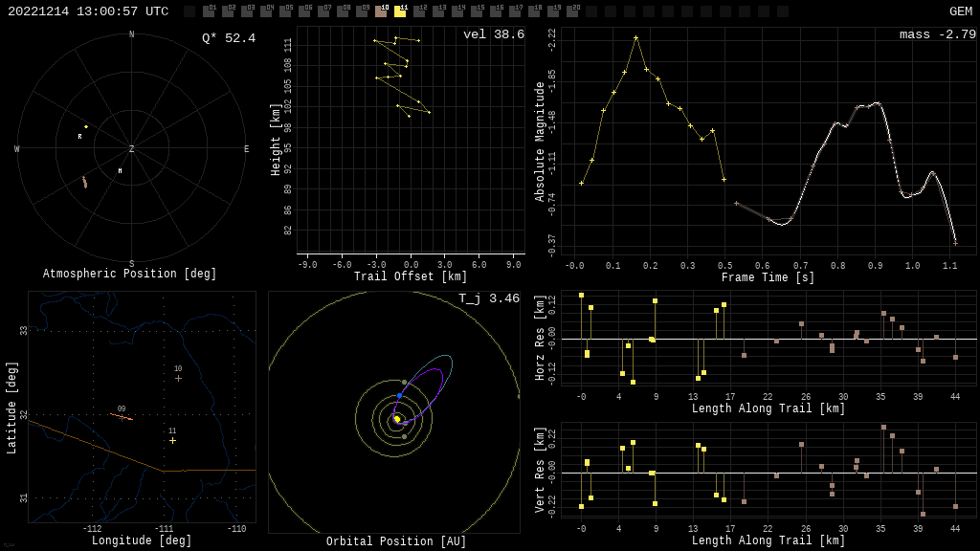Click the yellow light curve peak point
980x551 pixels.
click(635, 37)
